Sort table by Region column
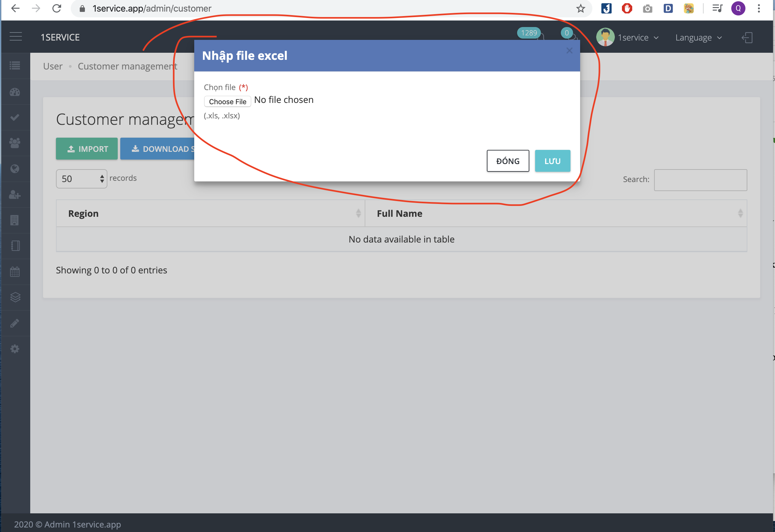 210,214
